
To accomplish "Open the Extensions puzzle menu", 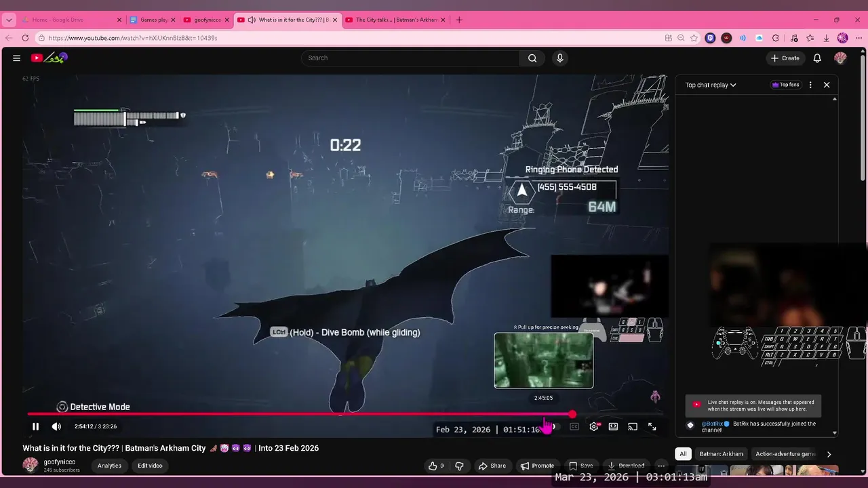I will 776,38.
